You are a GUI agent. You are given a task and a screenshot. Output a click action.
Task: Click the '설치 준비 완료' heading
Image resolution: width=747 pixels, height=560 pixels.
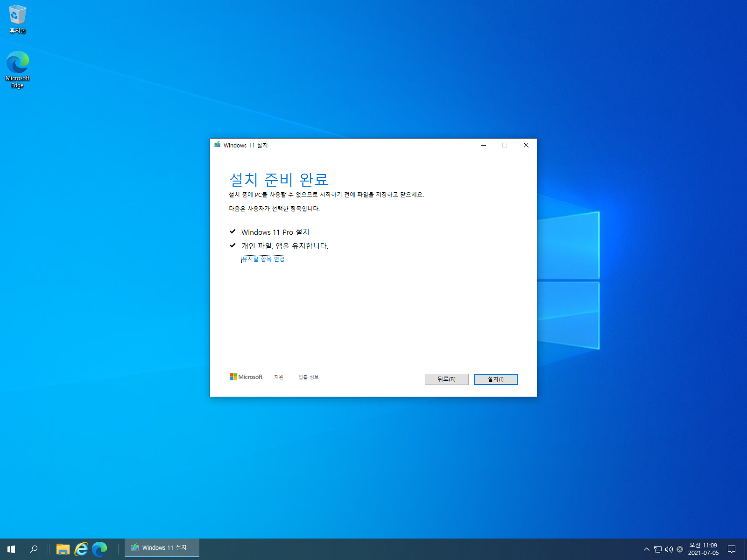279,179
